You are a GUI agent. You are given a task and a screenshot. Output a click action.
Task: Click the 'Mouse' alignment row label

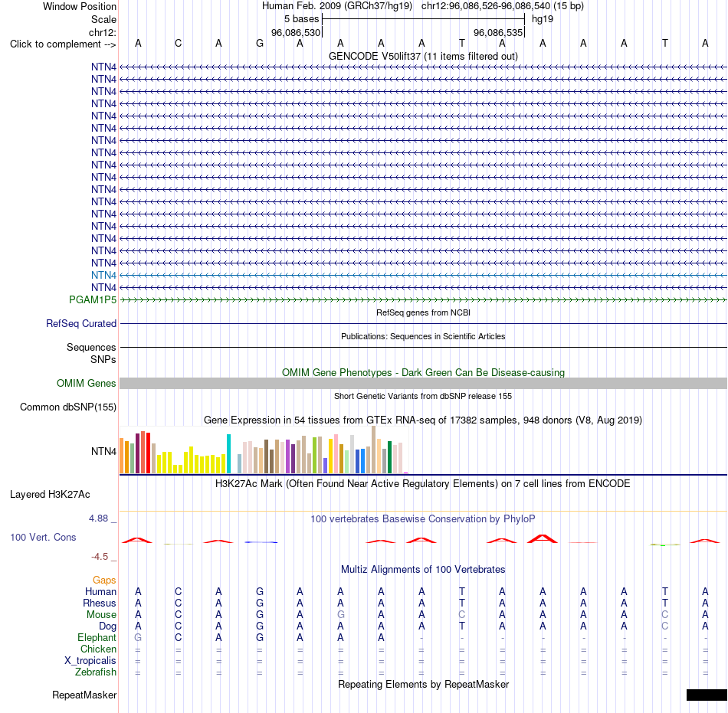[101, 614]
